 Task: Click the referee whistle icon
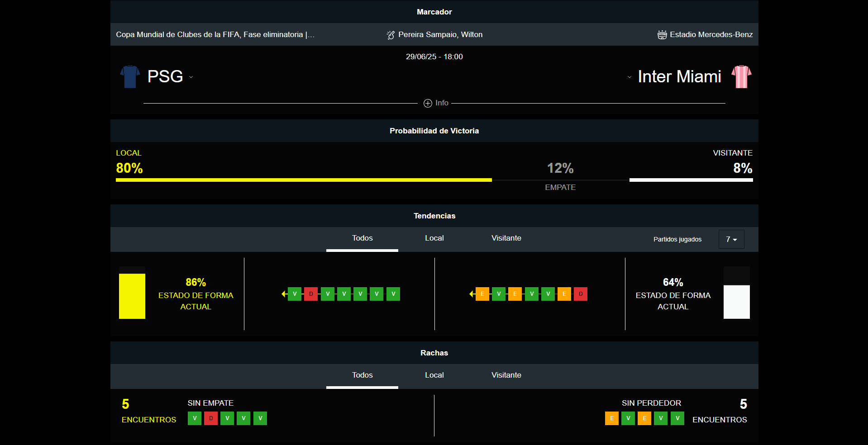pos(391,35)
